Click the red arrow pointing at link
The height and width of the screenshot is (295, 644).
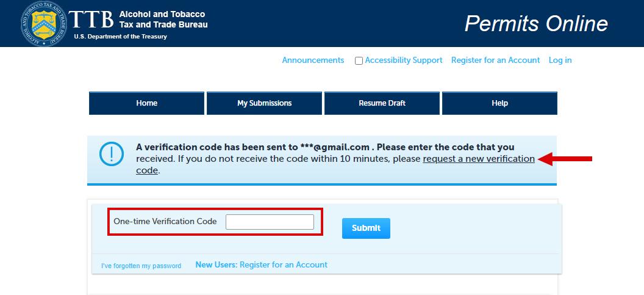567,159
